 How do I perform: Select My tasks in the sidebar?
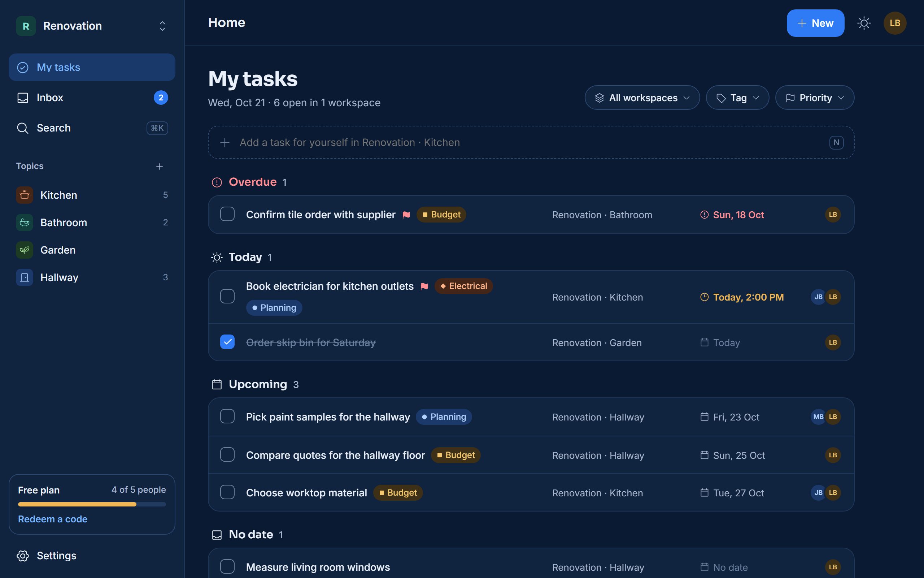coord(92,67)
